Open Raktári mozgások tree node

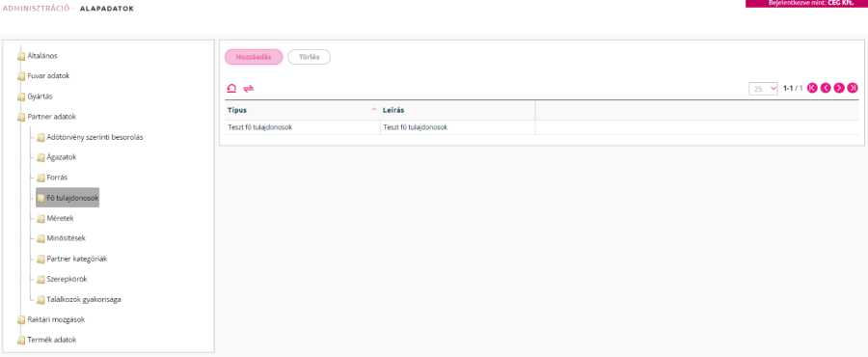pyautogui.click(x=56, y=319)
